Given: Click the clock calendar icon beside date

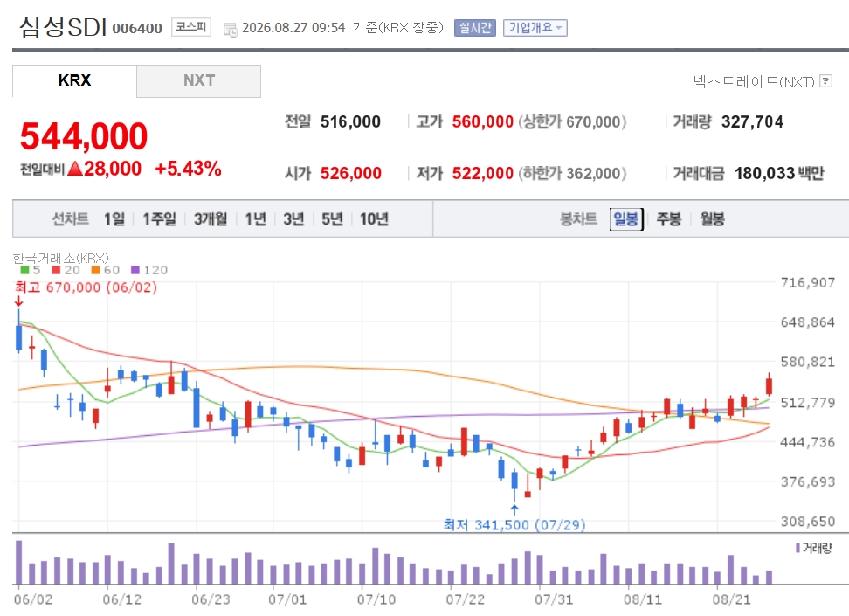Looking at the screenshot, I should [x=231, y=30].
